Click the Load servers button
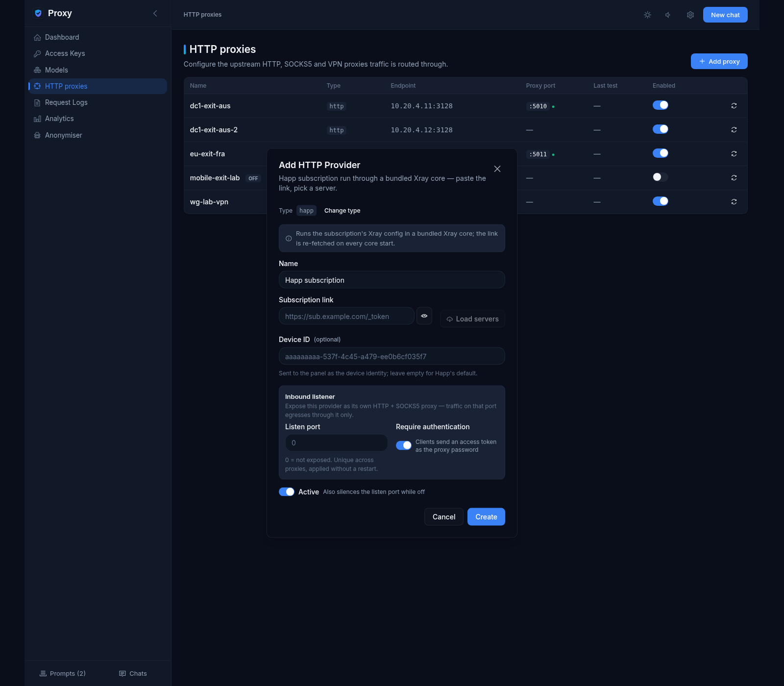This screenshot has width=784, height=686. point(472,319)
